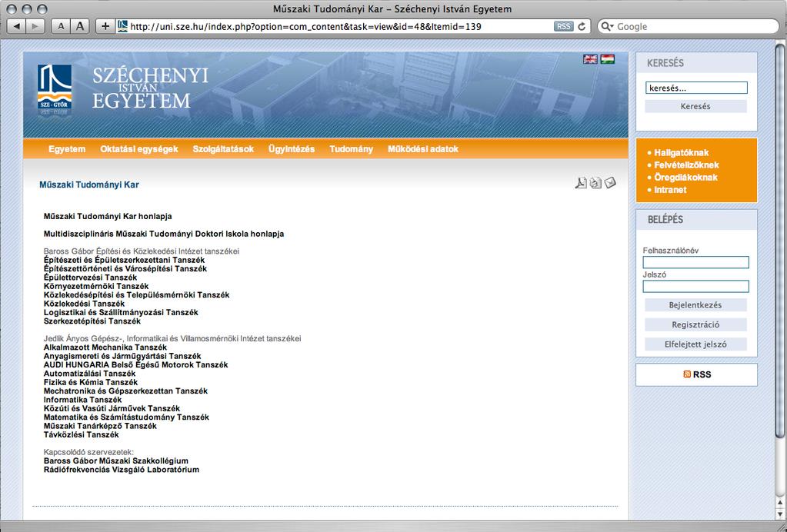Focus the Felhasználónév input field

pos(695,262)
